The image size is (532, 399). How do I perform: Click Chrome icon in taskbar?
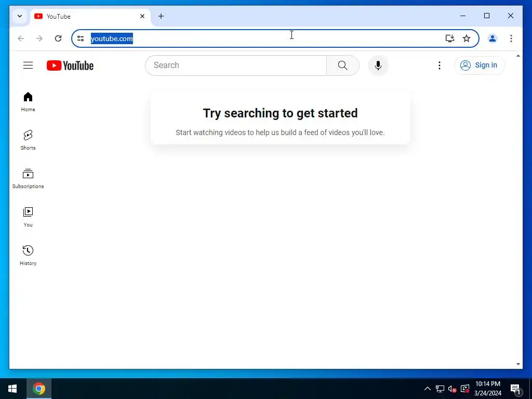pyautogui.click(x=39, y=389)
